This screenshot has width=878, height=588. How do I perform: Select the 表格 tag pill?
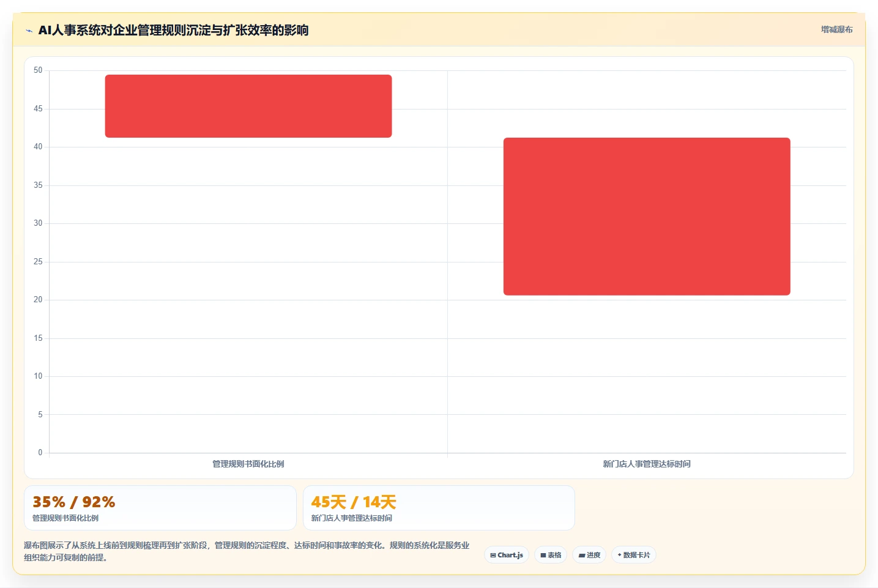[x=551, y=555]
